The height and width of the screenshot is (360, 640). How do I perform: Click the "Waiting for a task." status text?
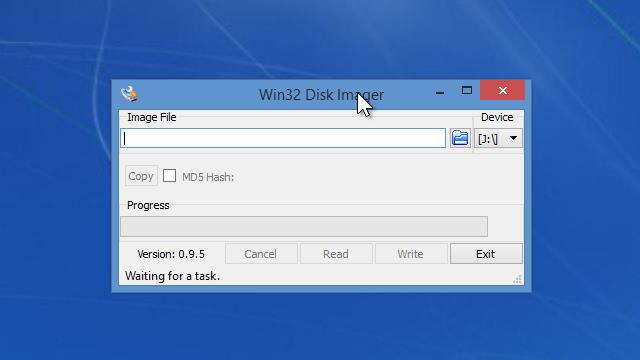coord(173,276)
